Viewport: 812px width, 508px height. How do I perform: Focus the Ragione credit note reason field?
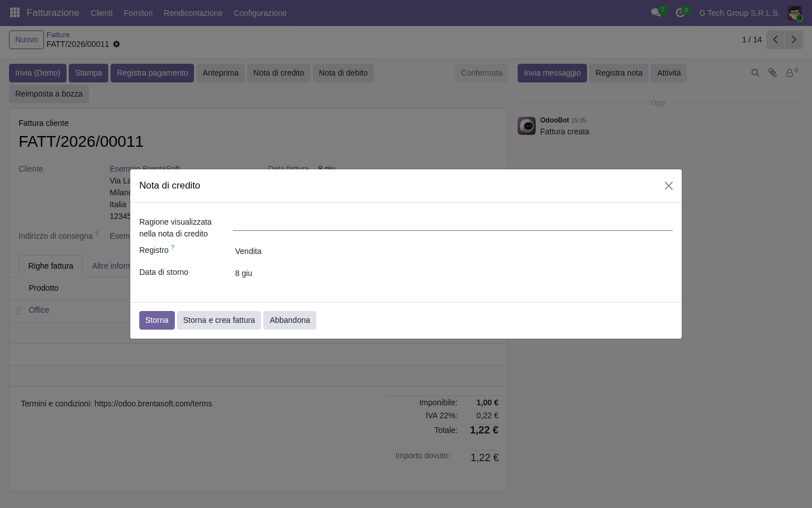pyautogui.click(x=453, y=222)
